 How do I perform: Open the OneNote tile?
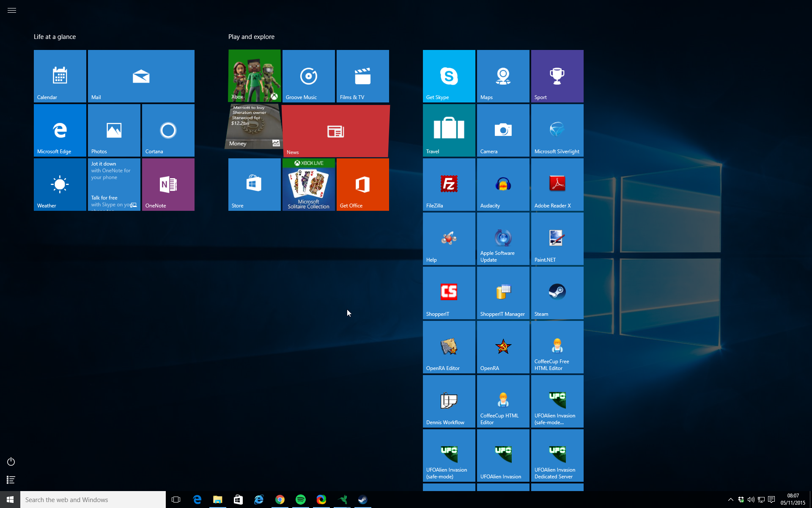click(168, 185)
